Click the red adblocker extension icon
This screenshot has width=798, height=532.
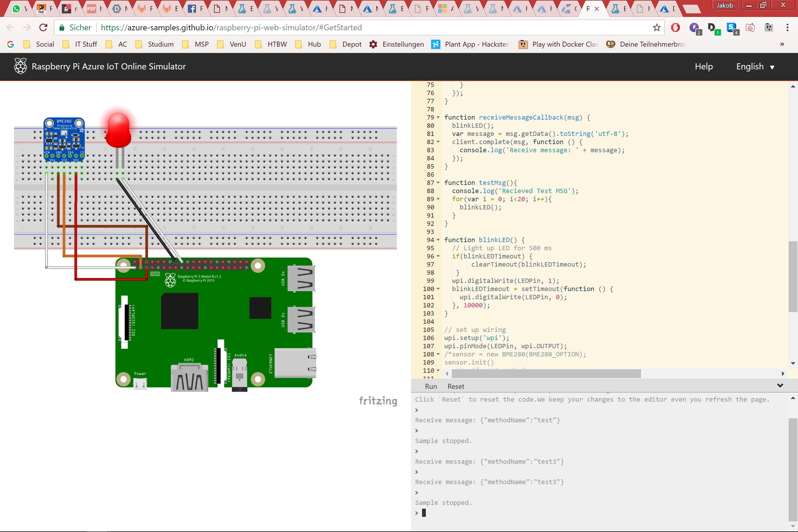(x=675, y=27)
